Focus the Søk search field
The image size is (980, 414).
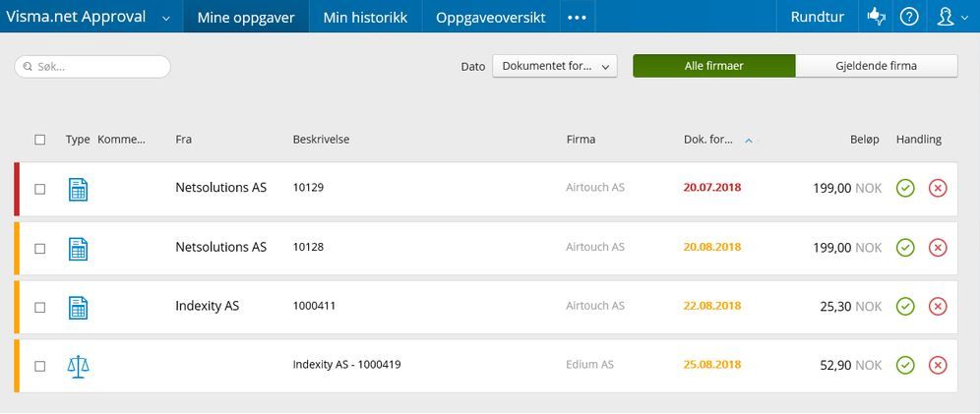point(92,67)
